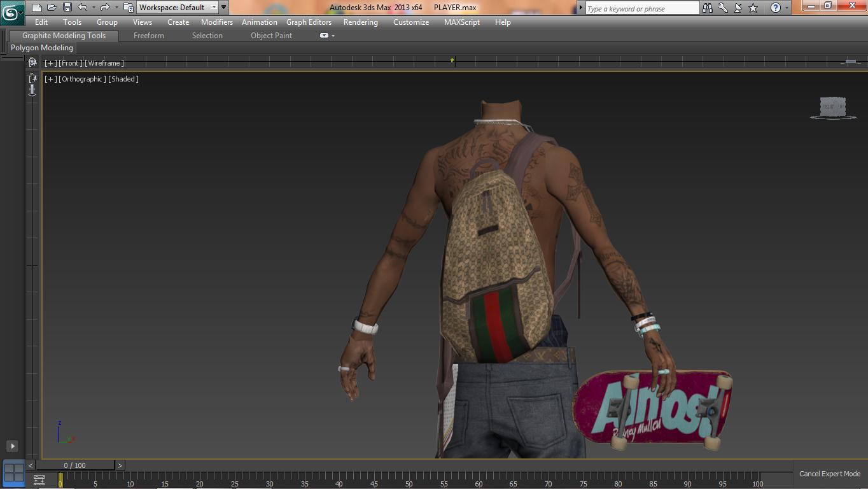Open the Modifiers menu
Screen dimensions: 868x489
click(217, 22)
